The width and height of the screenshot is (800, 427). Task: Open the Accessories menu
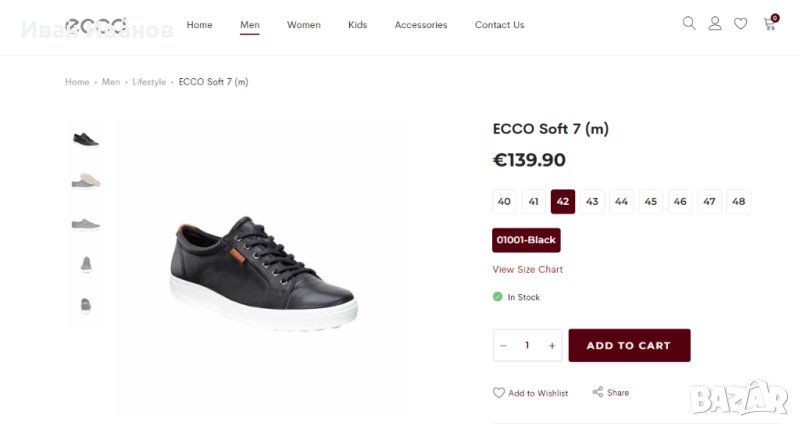point(421,25)
